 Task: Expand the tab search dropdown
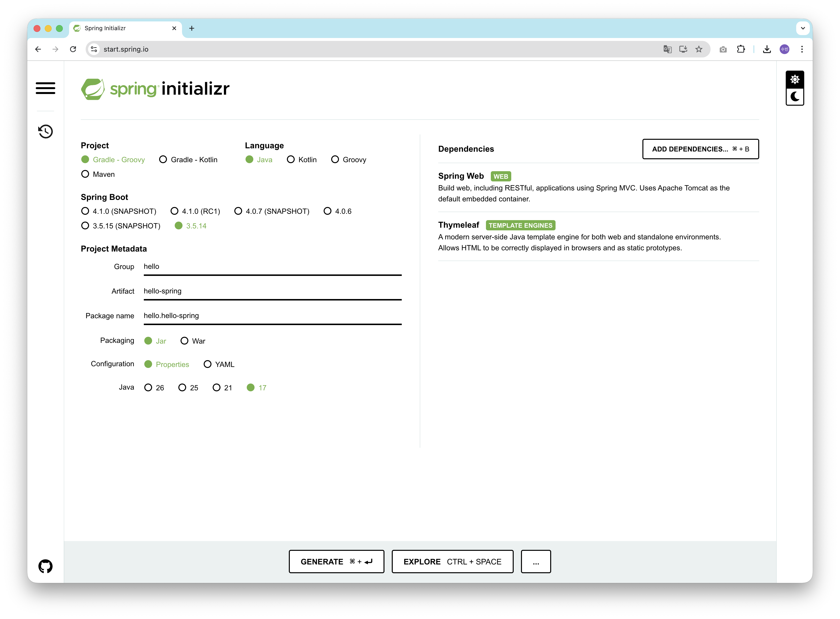(803, 28)
